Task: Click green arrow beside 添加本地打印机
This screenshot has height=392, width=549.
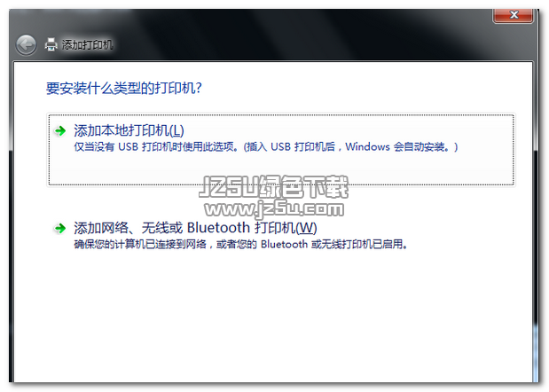Action: pos(60,131)
